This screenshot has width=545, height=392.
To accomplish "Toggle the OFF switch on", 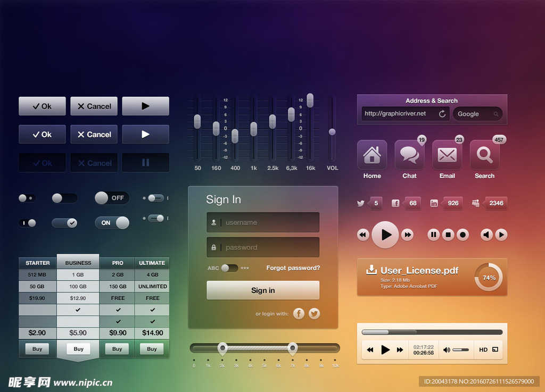I will point(112,198).
